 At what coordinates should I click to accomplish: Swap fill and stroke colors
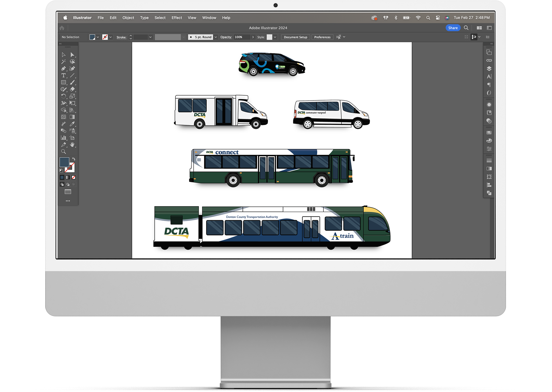pyautogui.click(x=74, y=159)
